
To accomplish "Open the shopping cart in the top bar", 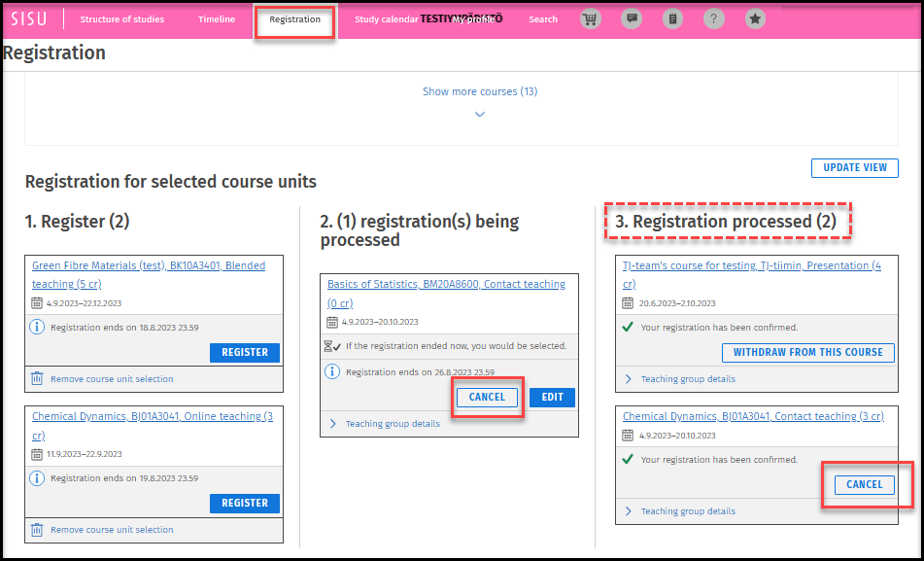I will (x=590, y=18).
